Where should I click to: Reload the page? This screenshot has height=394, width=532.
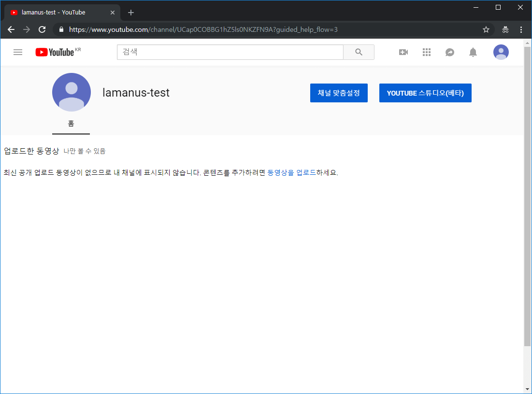42,29
